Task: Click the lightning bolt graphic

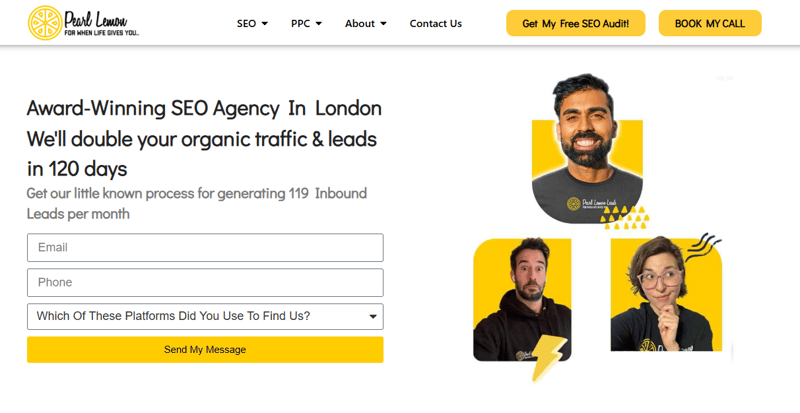Action: [548, 358]
